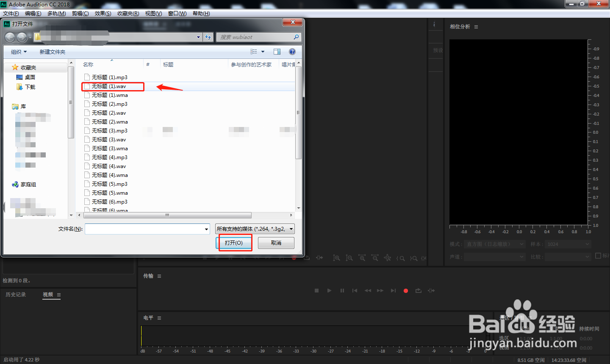Sort by Title column header

click(168, 65)
